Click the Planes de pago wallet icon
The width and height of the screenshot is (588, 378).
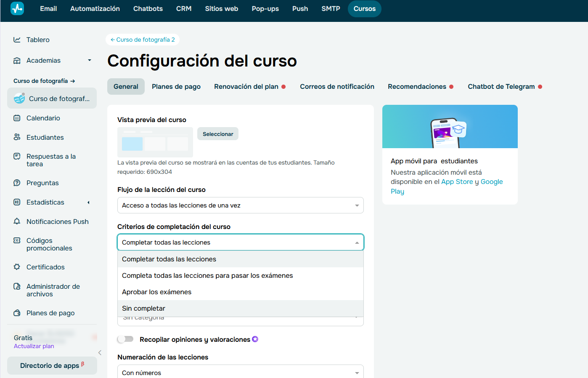coord(17,313)
